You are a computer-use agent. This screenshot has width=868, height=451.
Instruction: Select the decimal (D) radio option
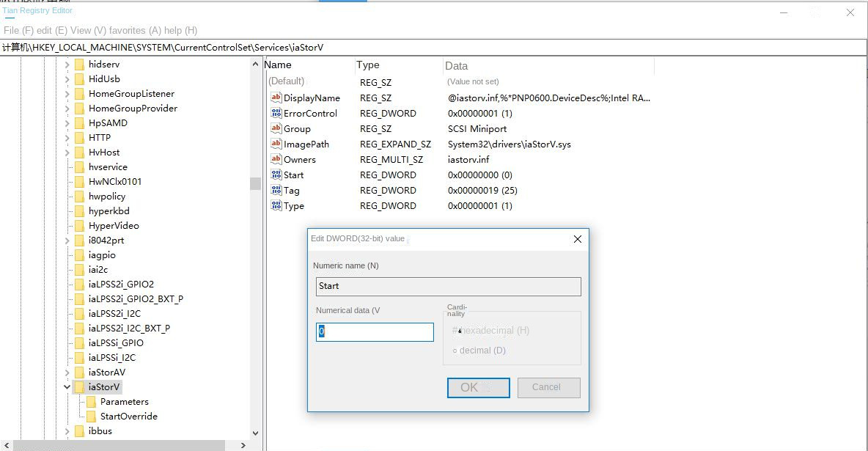pos(455,351)
